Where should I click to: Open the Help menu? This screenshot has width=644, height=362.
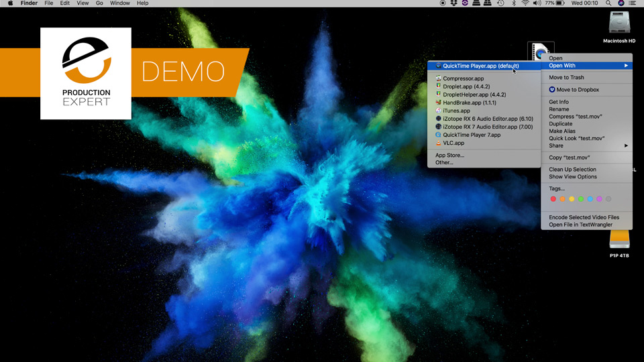(142, 3)
